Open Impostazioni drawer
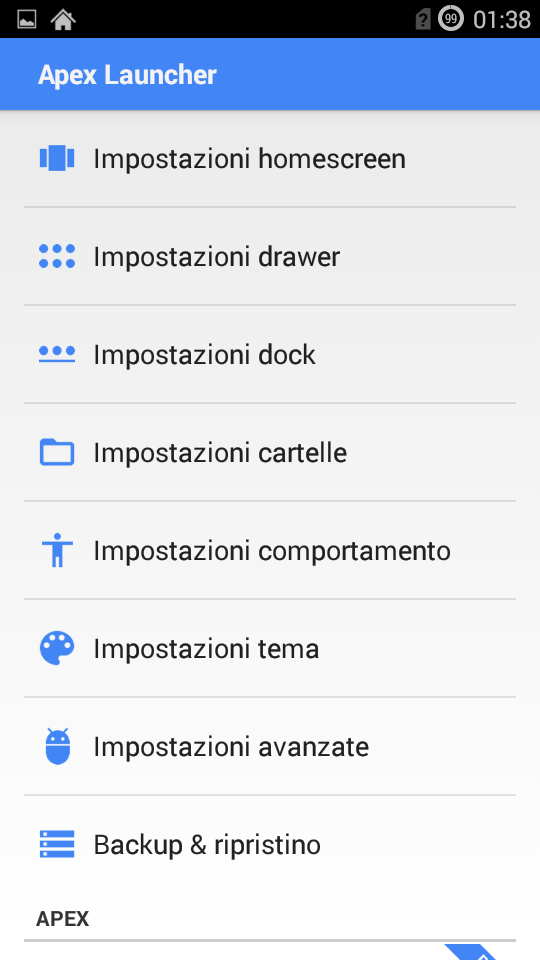Image resolution: width=540 pixels, height=960 pixels. click(x=270, y=256)
